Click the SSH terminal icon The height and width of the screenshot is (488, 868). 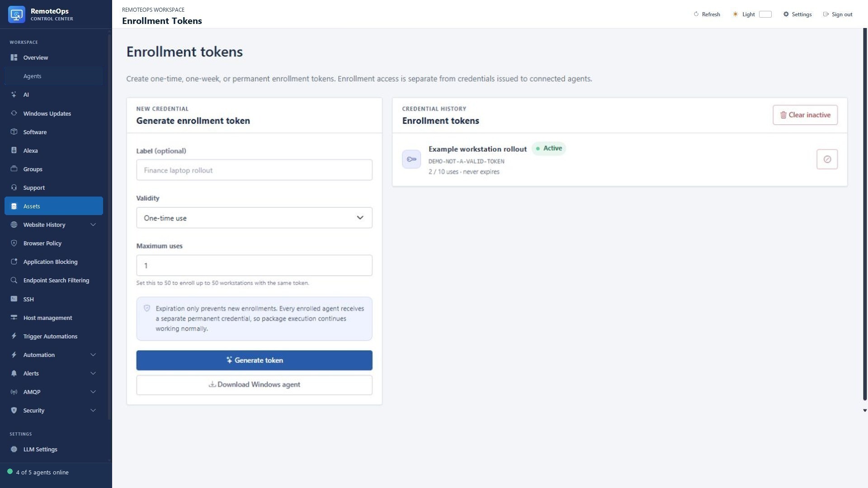[x=14, y=299]
